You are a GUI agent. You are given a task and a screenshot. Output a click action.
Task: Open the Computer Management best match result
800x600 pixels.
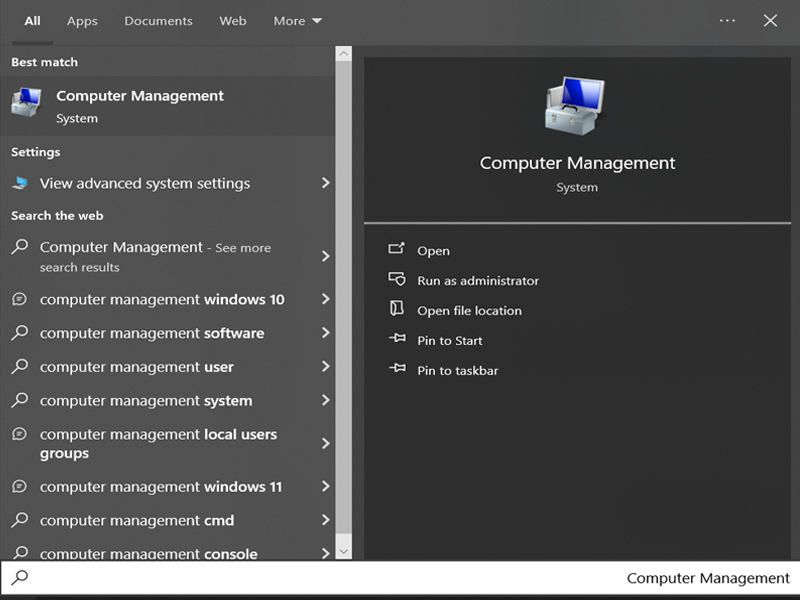tap(167, 106)
